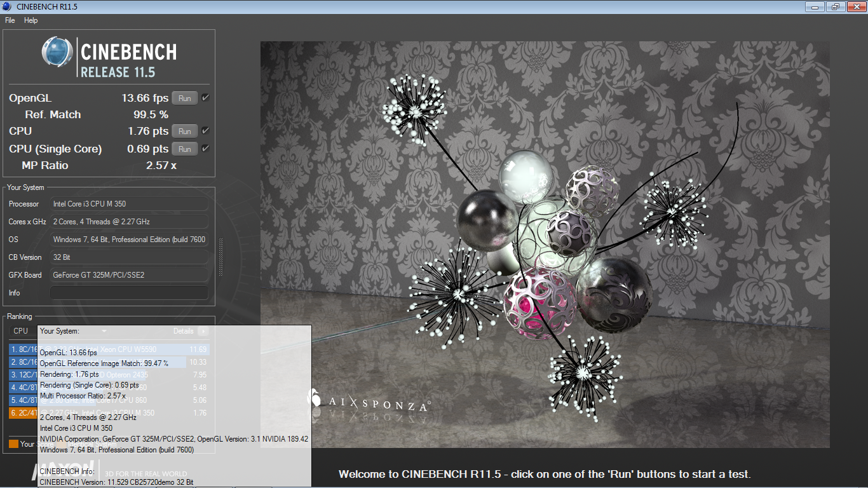Select the orange ranking entry 6
868x488 pixels.
109,413
